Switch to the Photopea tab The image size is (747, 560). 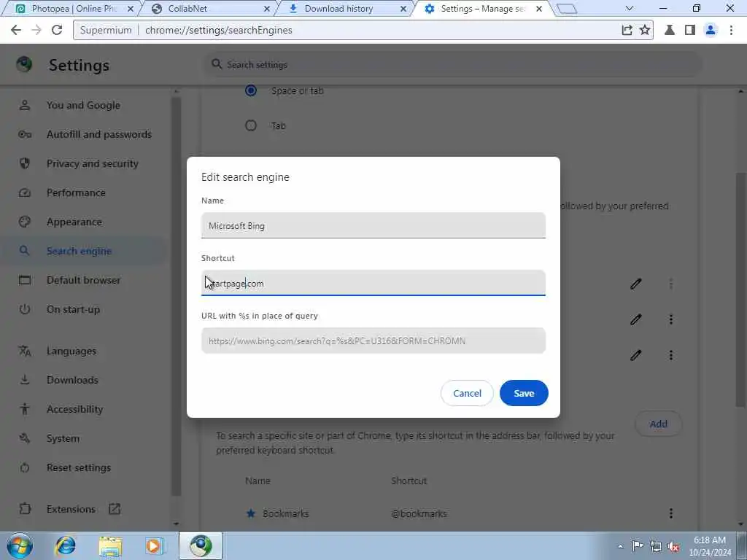[71, 9]
